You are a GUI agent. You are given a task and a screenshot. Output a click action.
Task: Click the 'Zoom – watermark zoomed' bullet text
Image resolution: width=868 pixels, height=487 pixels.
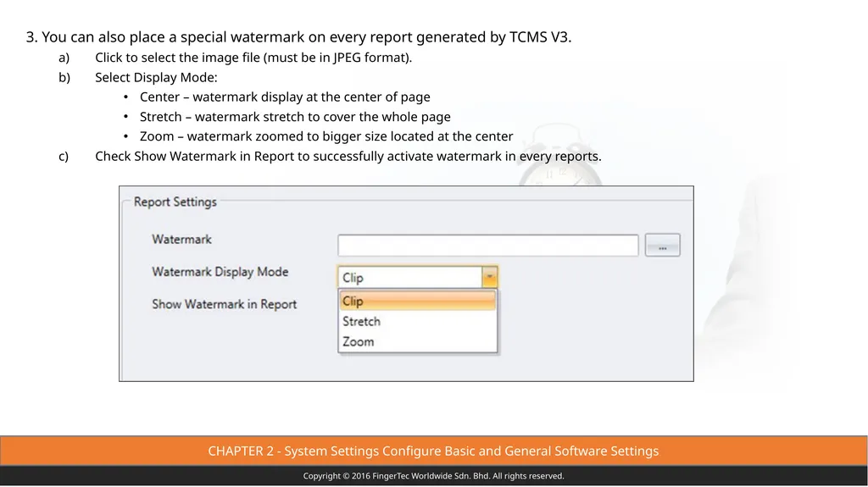326,136
